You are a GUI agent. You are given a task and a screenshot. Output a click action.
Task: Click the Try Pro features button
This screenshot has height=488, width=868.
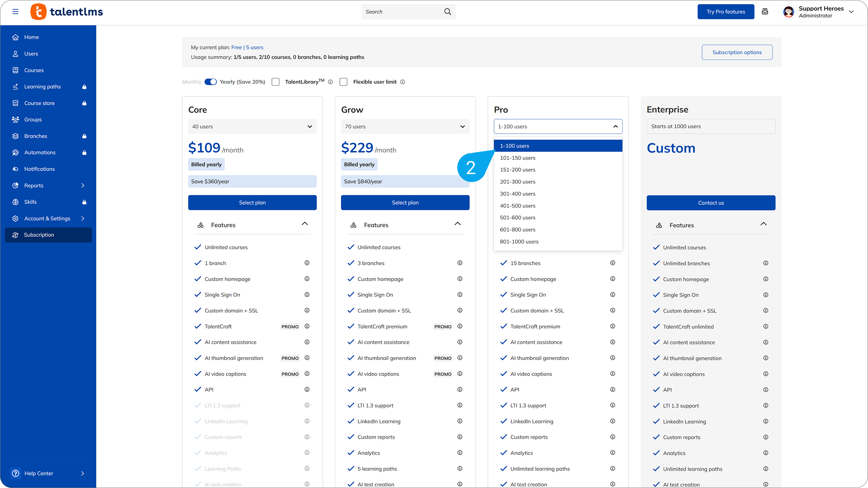[x=725, y=12]
